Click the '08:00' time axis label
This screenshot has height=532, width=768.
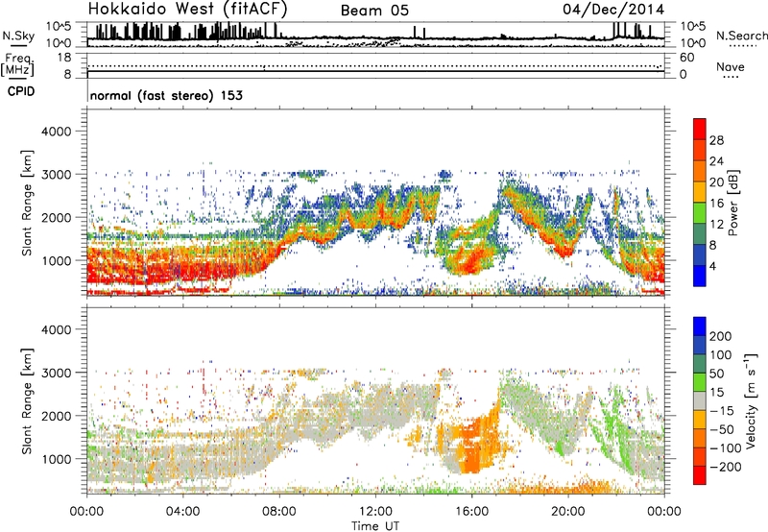(x=279, y=512)
